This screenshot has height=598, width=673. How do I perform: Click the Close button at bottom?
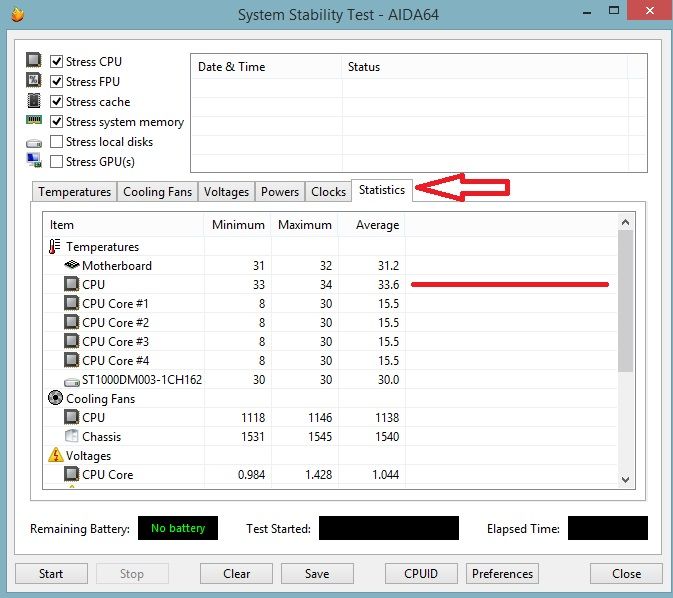coord(626,574)
